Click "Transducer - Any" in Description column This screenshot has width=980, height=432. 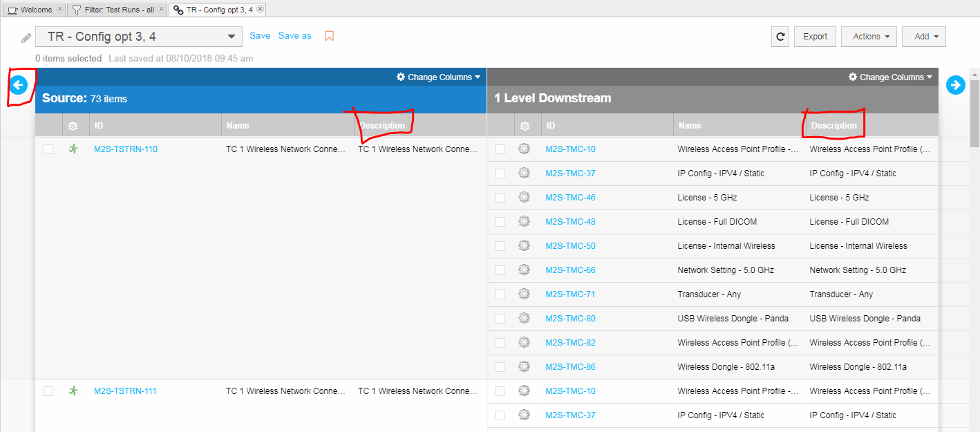click(841, 294)
